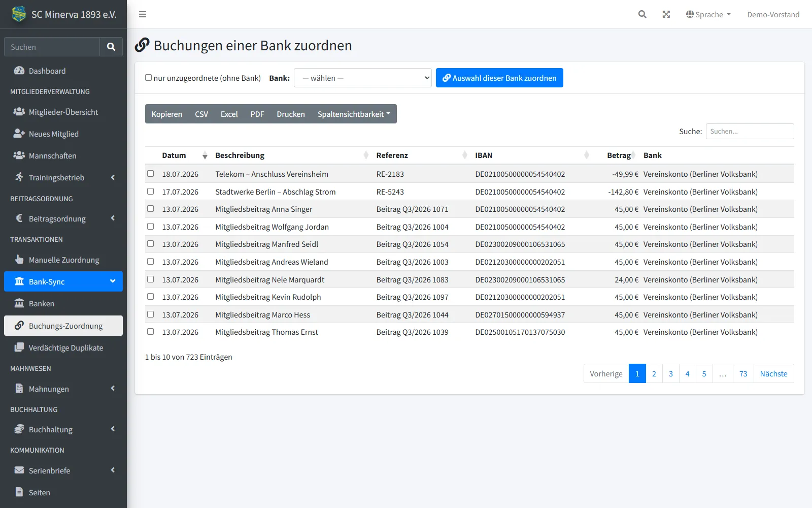This screenshot has width=812, height=508.
Task: Expand the Mahnungen submenu chevron
Action: pos(113,389)
